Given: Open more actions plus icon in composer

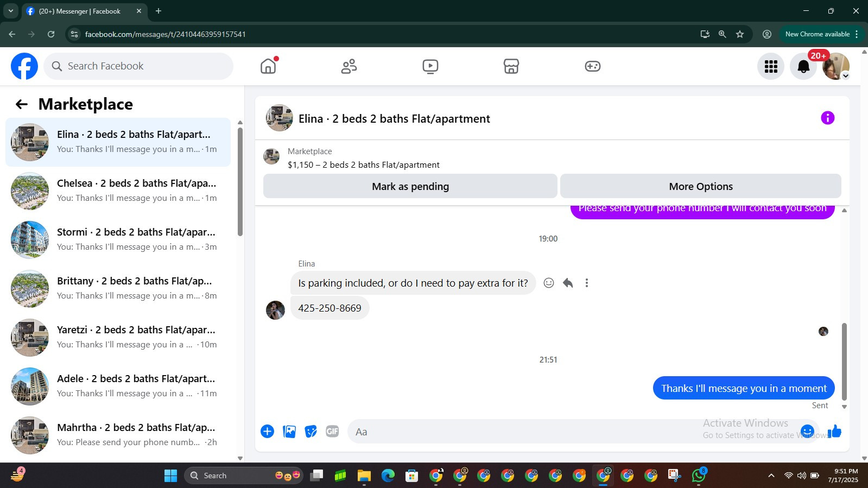Looking at the screenshot, I should pos(267,432).
